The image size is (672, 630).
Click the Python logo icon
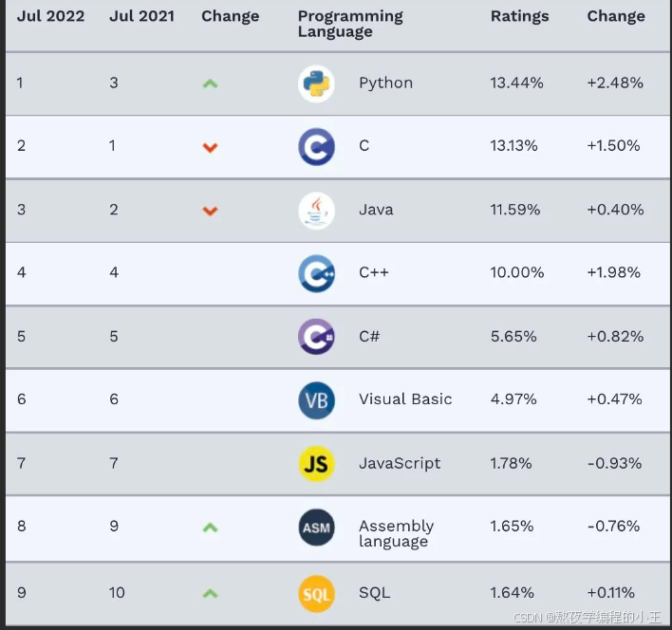click(x=316, y=83)
